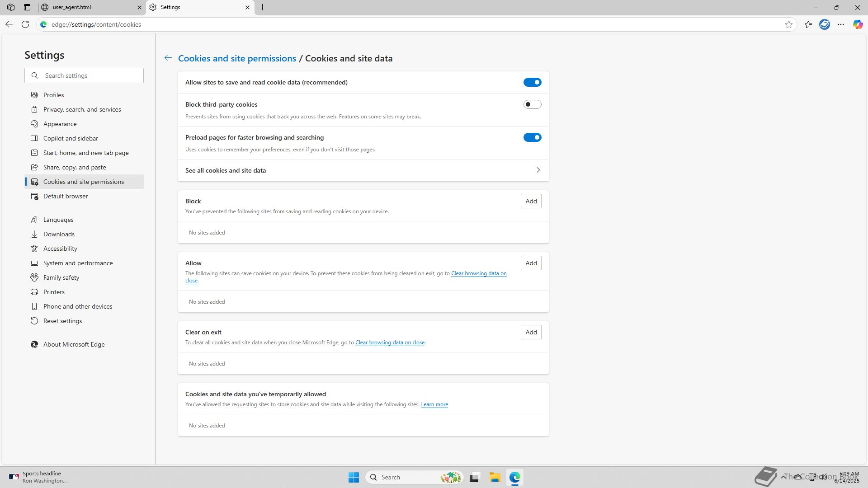This screenshot has height=488, width=868.
Task: Click the Search settings input field
Action: [x=90, y=75]
